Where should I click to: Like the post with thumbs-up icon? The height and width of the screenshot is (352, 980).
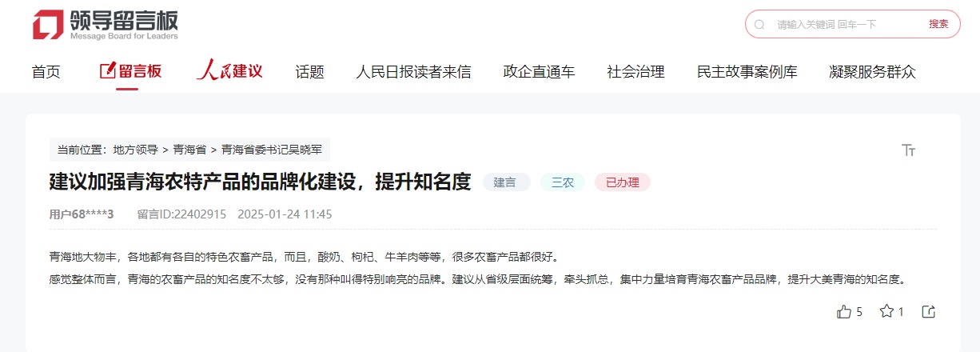pos(844,312)
